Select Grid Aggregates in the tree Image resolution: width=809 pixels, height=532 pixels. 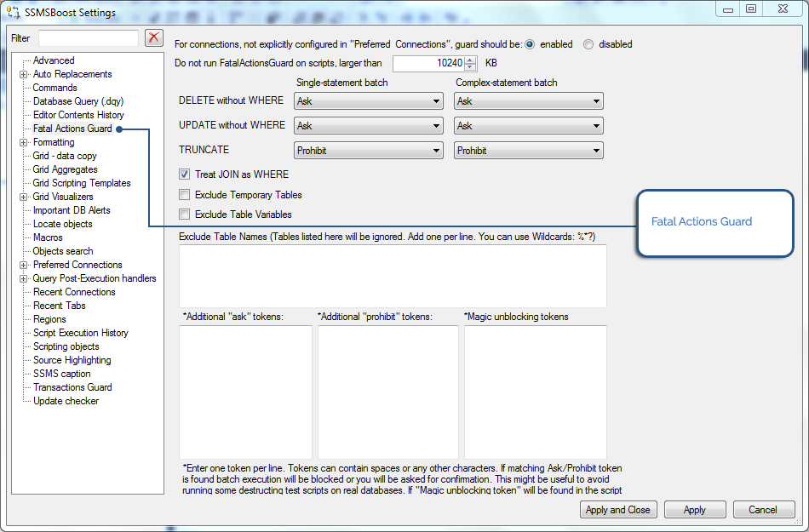(x=65, y=169)
